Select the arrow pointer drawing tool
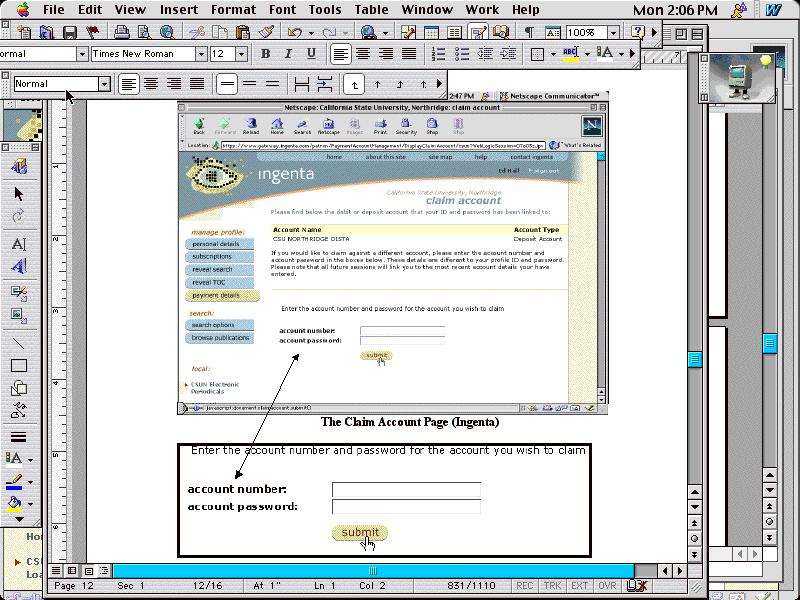This screenshot has width=800, height=600. pyautogui.click(x=19, y=194)
